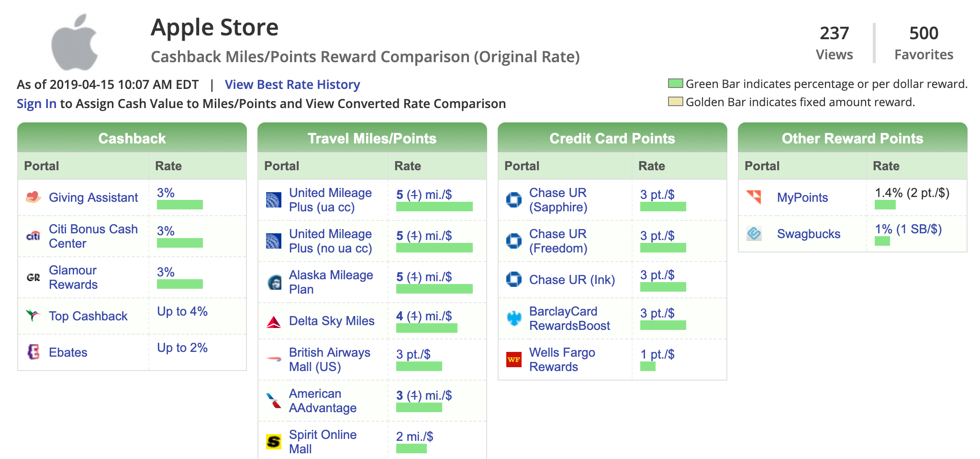Screen dimensions: 980x459
Task: Click the Citi logo icon
Action: 33,236
